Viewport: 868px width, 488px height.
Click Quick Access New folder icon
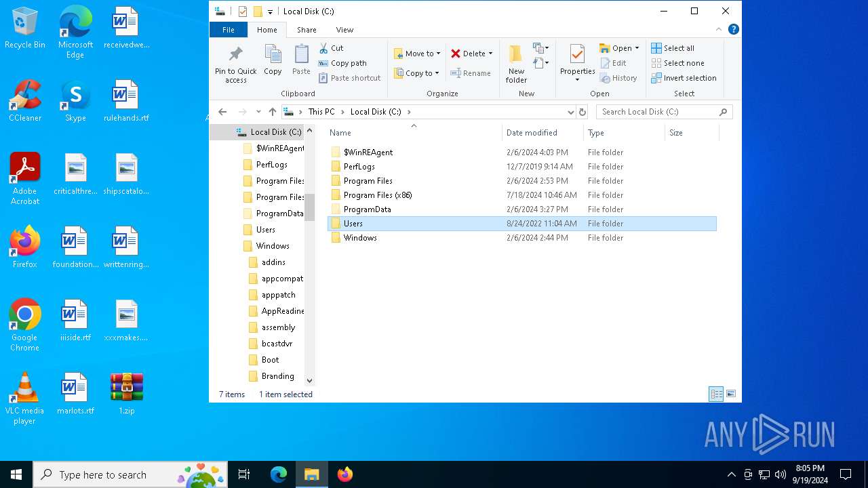(x=258, y=11)
